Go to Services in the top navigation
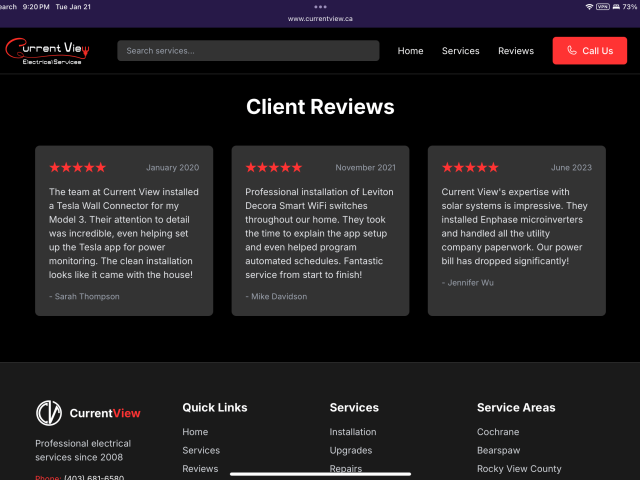Screen dimensions: 640x480 coord(460,51)
